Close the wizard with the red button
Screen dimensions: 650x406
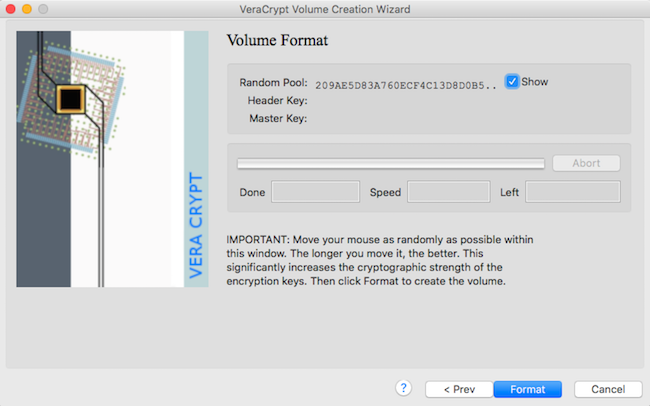[11, 9]
